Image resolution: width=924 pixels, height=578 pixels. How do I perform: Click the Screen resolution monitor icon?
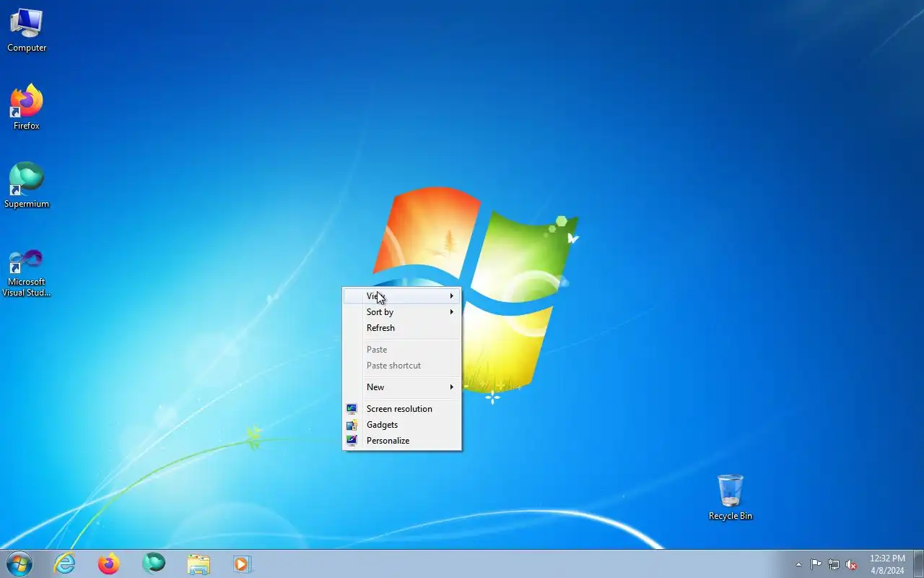[x=352, y=409]
